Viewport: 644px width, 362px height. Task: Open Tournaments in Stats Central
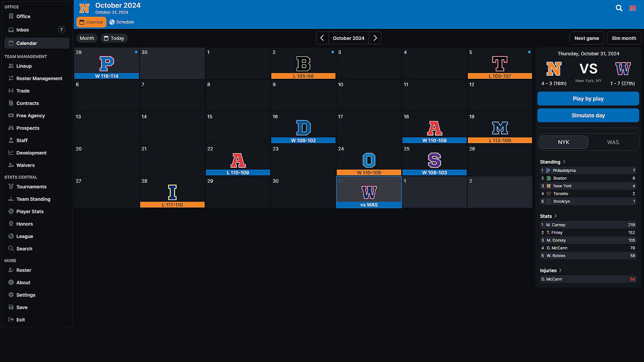pyautogui.click(x=31, y=187)
